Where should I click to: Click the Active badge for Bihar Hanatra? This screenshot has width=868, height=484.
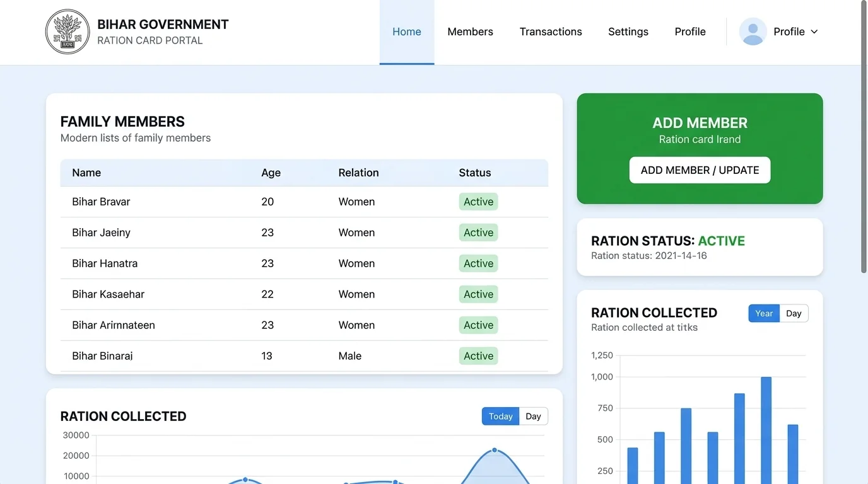coord(478,263)
